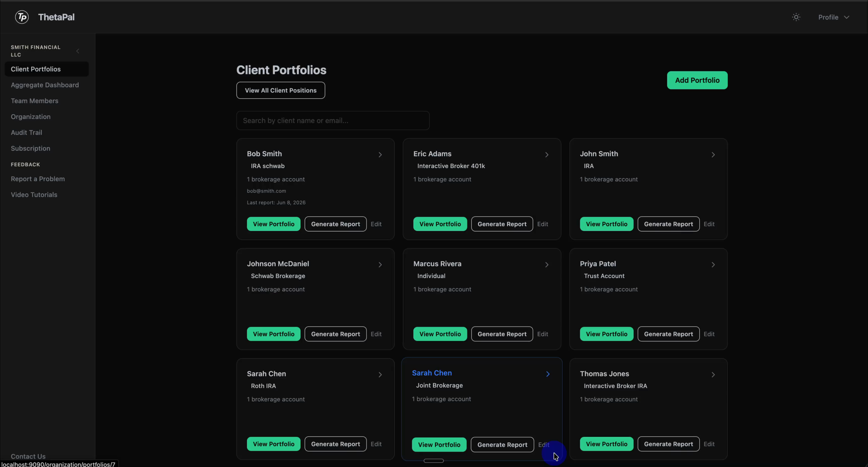
Task: Expand Johnson McDaniel card chevron
Action: 380,265
